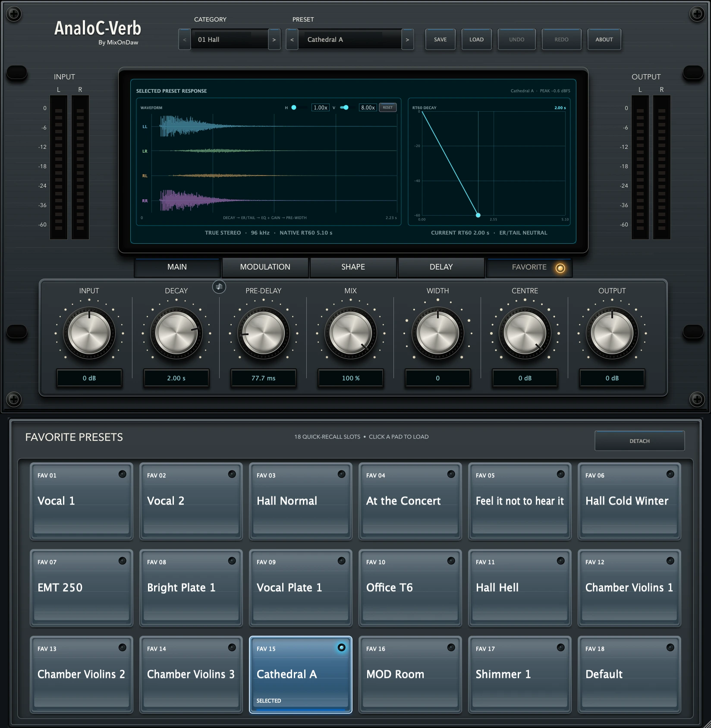Reset the waveform zoom with RESET
The width and height of the screenshot is (711, 728).
tap(388, 107)
